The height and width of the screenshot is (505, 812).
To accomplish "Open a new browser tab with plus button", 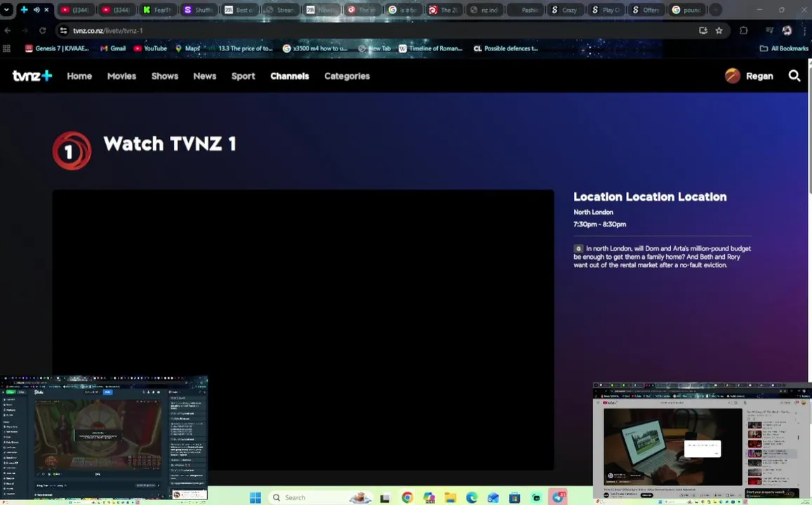I will coord(715,10).
